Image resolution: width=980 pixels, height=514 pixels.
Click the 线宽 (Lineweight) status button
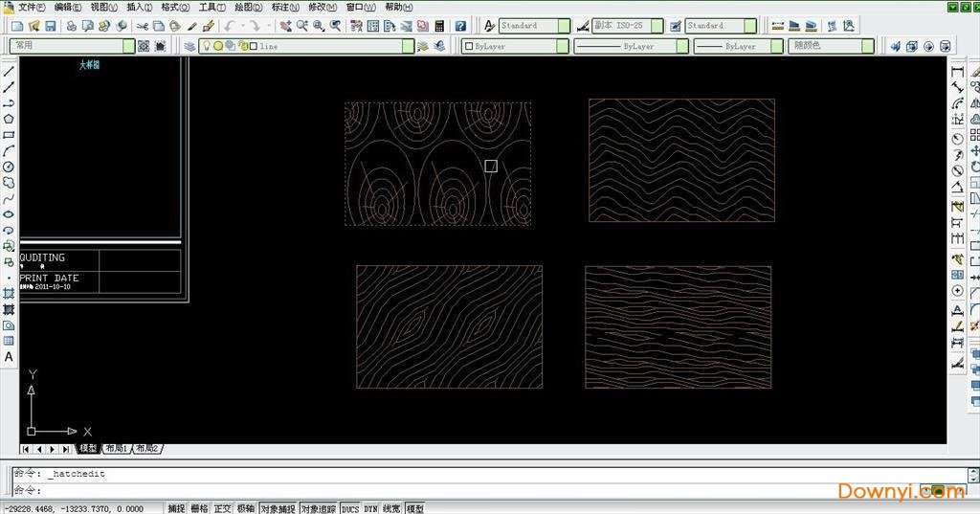pos(392,509)
